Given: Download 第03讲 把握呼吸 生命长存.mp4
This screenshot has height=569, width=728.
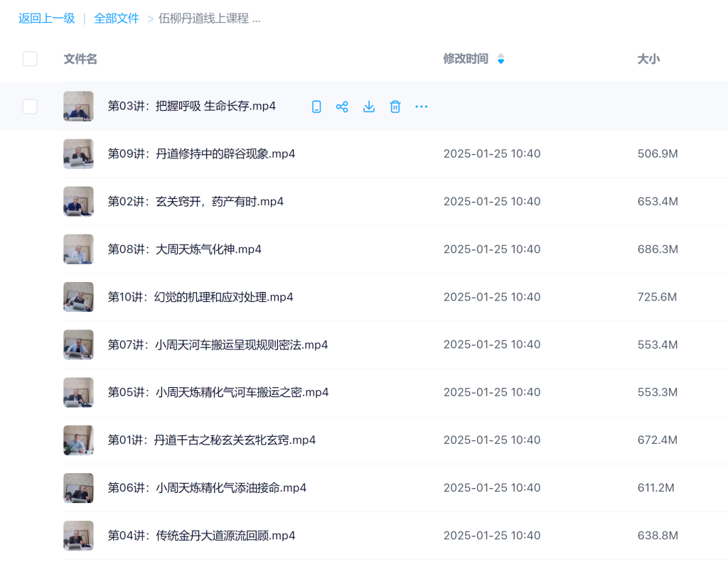Looking at the screenshot, I should (x=368, y=106).
